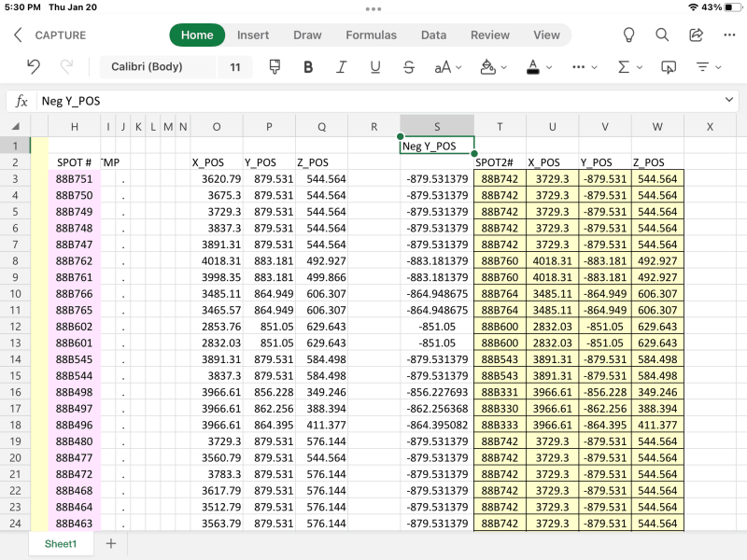Tap the back arrow next to CAPTURE
747x560 pixels.
18,35
